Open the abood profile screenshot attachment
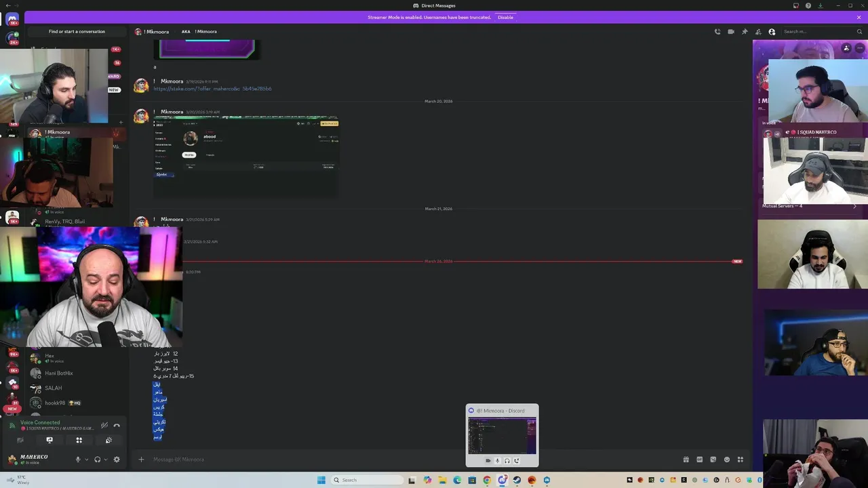Image resolution: width=868 pixels, height=488 pixels. point(245,157)
